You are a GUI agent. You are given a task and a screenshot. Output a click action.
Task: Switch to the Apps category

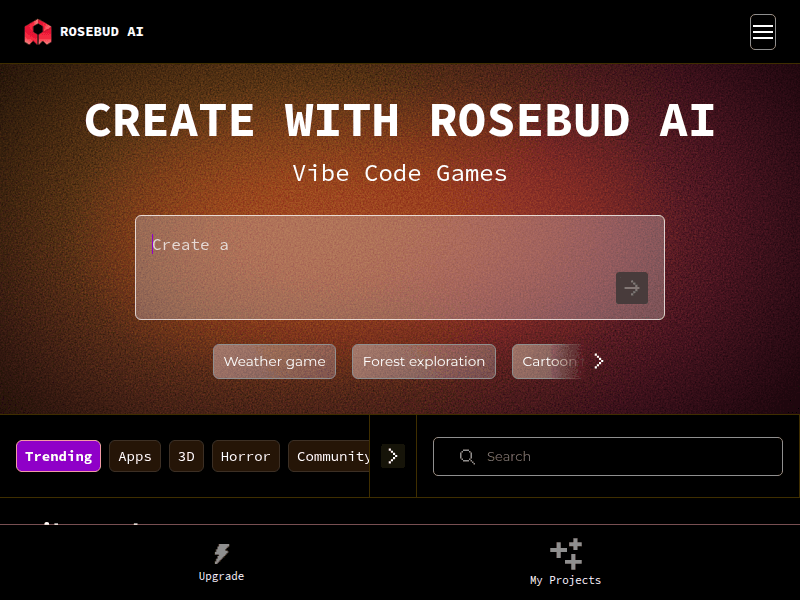pos(135,456)
